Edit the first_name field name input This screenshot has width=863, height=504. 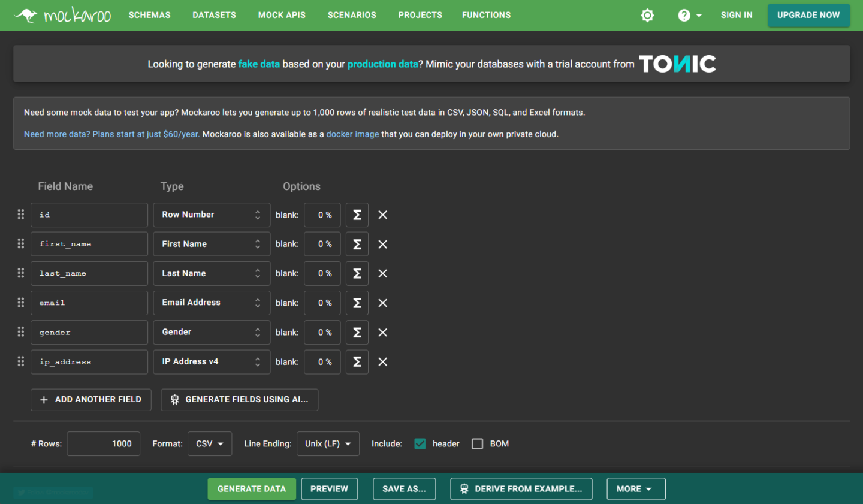(89, 244)
